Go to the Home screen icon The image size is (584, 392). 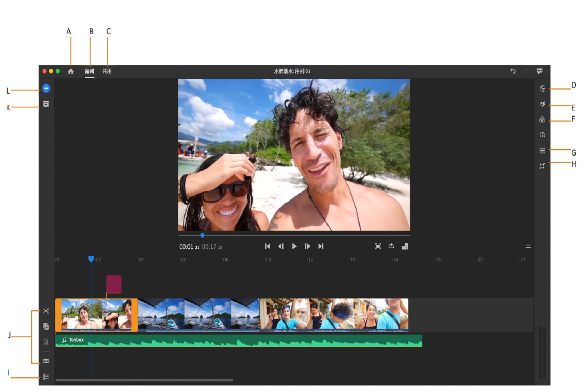(71, 71)
